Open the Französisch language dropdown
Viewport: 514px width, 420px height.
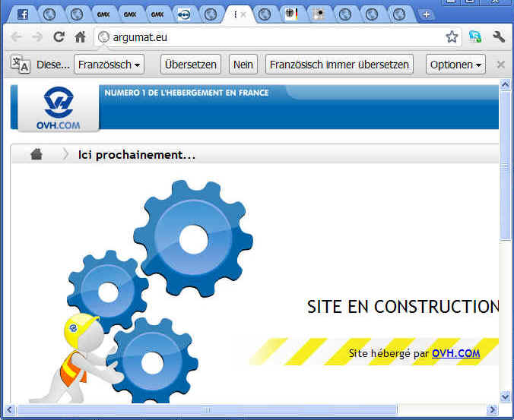coord(109,65)
